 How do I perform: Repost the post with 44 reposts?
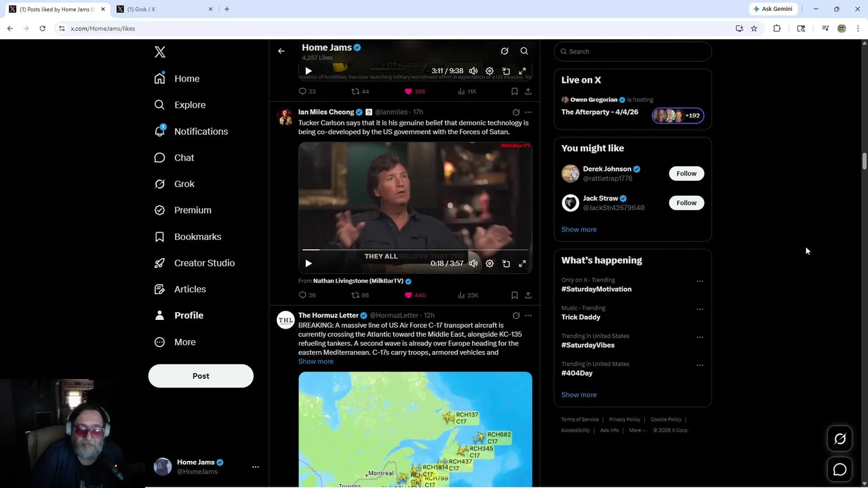[x=360, y=91]
